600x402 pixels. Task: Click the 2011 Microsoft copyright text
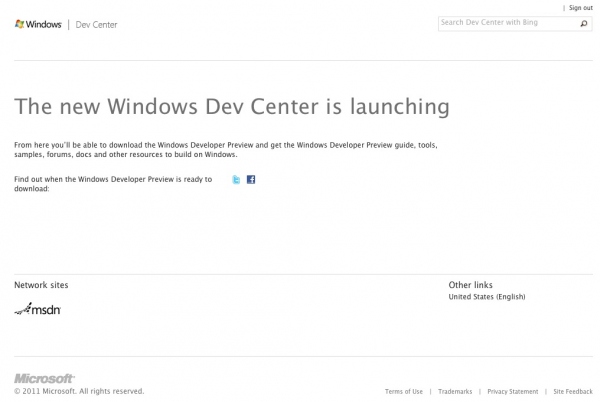click(79, 391)
